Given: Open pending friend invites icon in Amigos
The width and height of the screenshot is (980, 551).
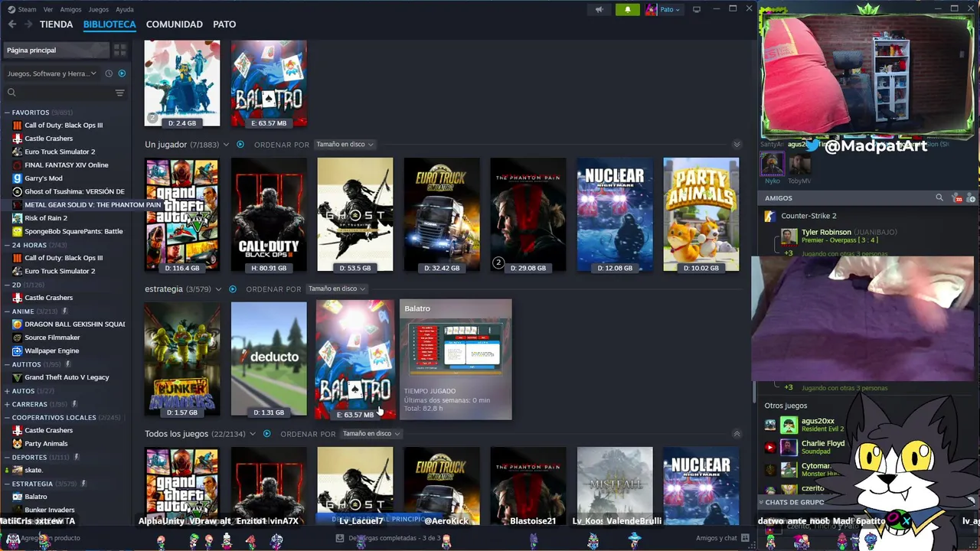Looking at the screenshot, I should point(958,198).
